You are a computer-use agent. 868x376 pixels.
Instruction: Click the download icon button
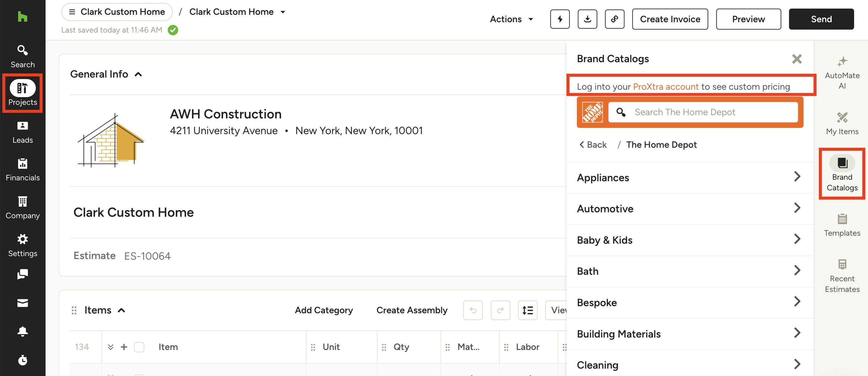(587, 19)
